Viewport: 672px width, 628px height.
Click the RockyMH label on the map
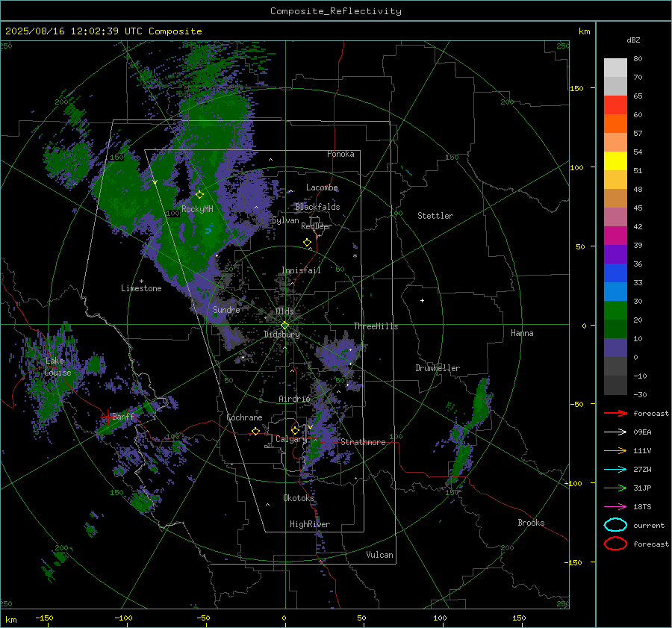[197, 209]
